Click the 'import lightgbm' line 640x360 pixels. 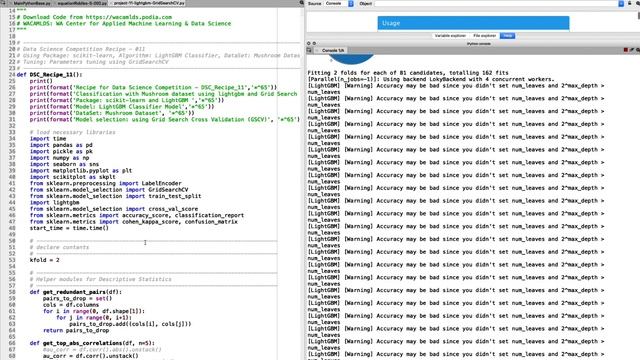point(54,202)
